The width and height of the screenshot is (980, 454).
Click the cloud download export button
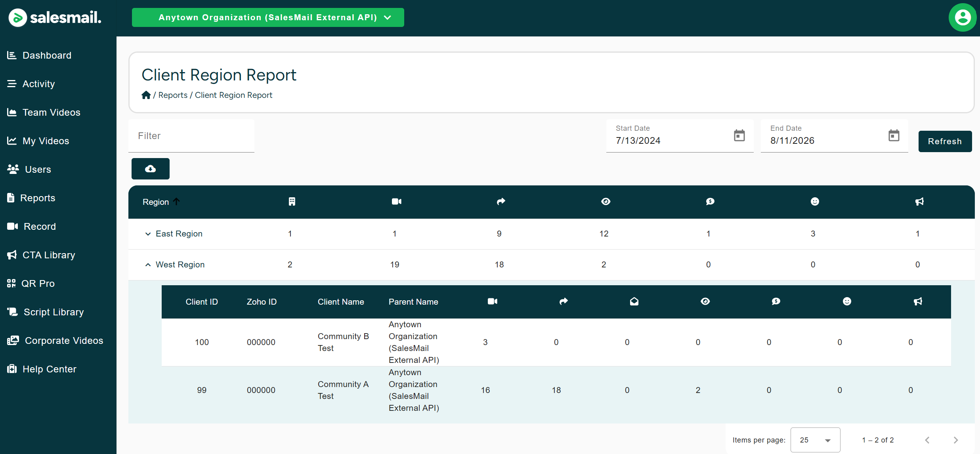151,169
